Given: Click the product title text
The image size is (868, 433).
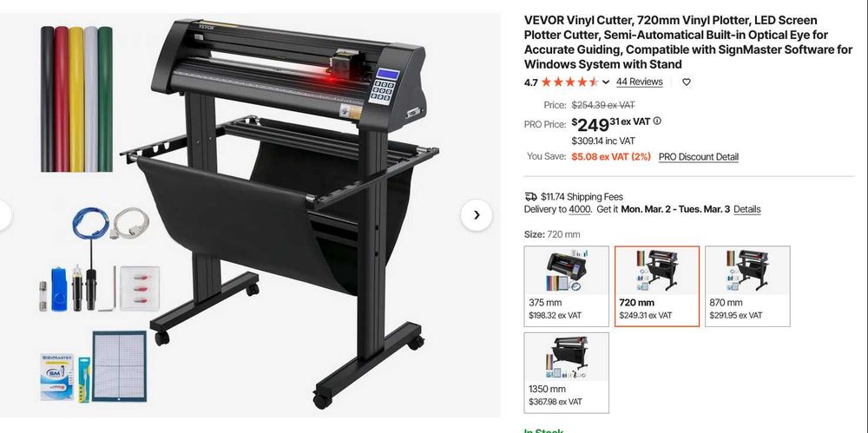Looking at the screenshot, I should click(688, 42).
